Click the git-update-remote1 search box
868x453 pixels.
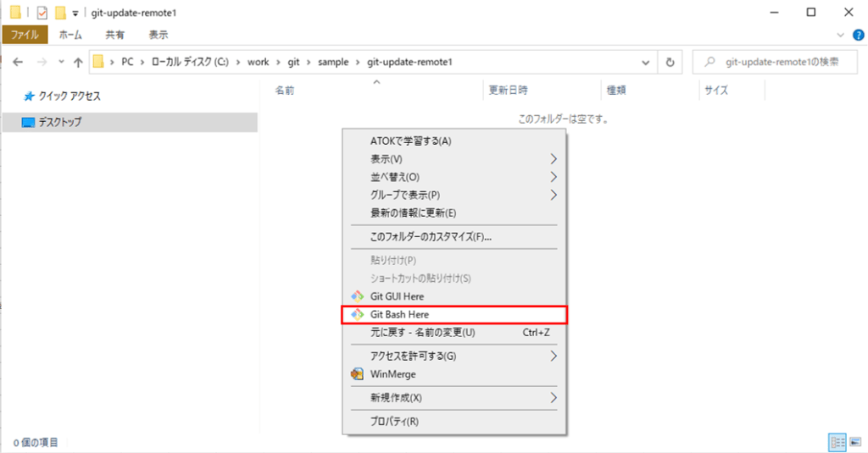pyautogui.click(x=780, y=62)
